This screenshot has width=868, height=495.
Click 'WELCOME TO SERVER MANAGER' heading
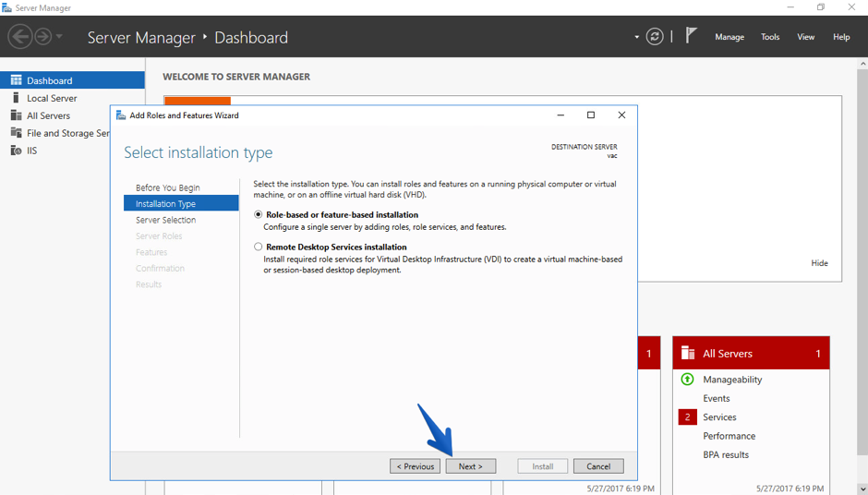236,77
